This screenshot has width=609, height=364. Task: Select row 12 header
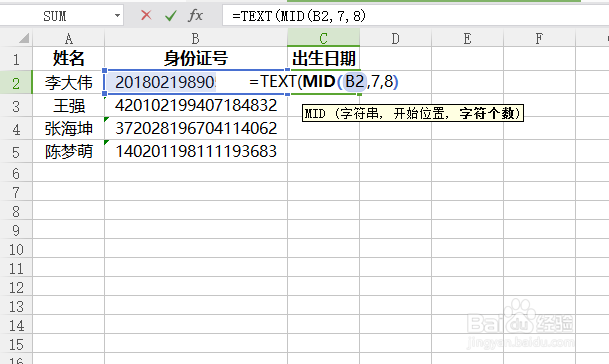pyautogui.click(x=16, y=287)
